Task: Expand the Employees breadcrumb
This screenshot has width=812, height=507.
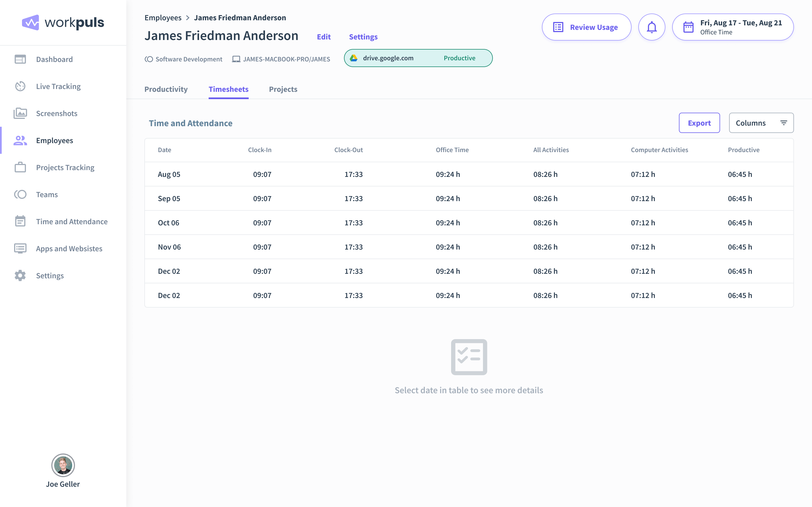Action: [x=163, y=17]
